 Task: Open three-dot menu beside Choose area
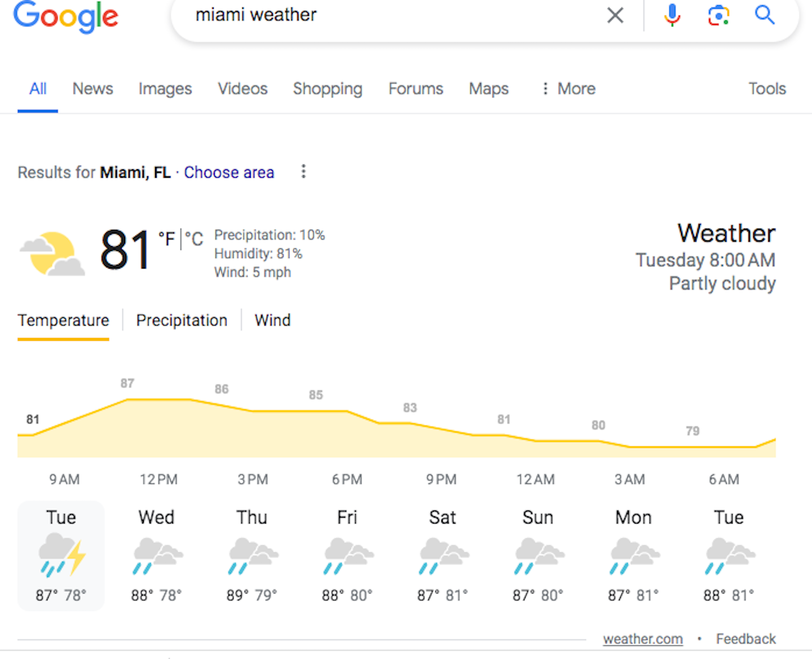pos(303,172)
